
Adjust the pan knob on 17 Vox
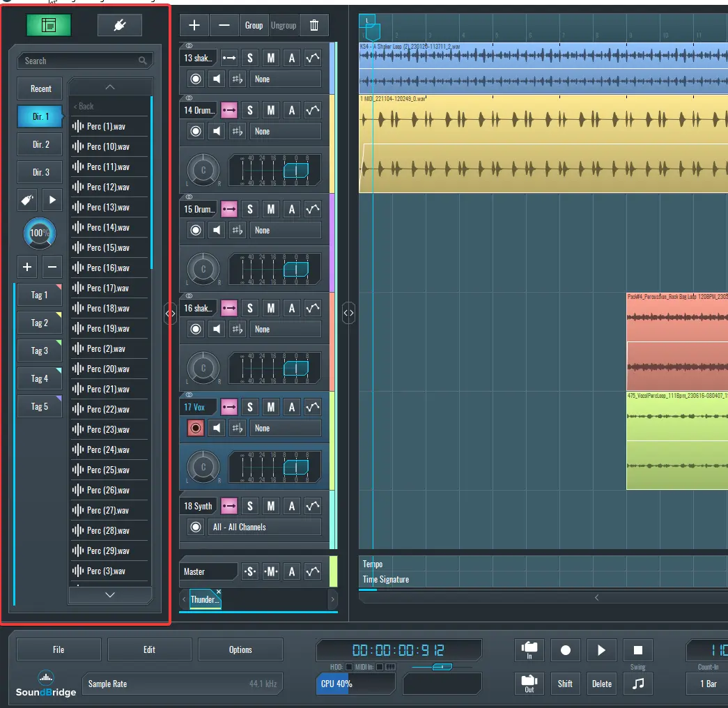(x=203, y=467)
